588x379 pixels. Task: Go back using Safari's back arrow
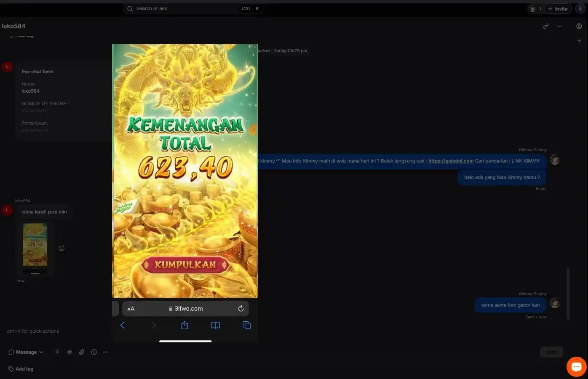click(x=122, y=325)
